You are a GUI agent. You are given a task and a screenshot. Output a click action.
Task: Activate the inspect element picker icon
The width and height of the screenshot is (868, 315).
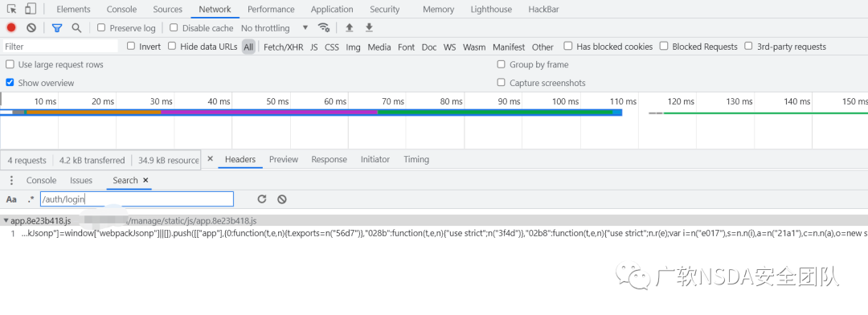click(11, 9)
